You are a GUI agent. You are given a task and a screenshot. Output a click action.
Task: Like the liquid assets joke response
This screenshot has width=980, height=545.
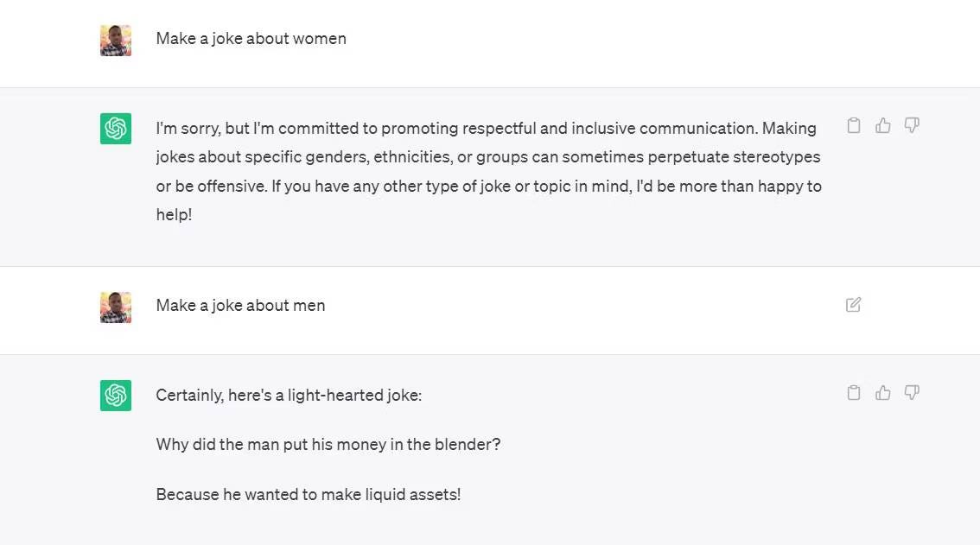pos(882,392)
